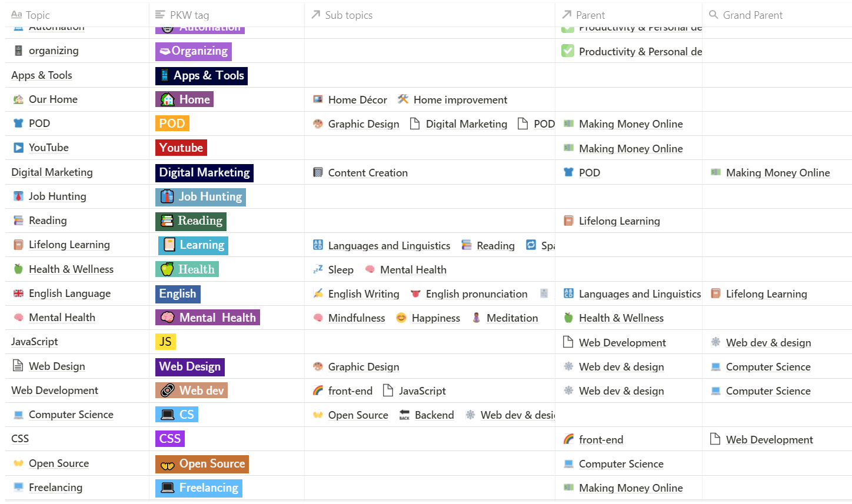Click the Aa icon in the Topic header

[x=17, y=14]
